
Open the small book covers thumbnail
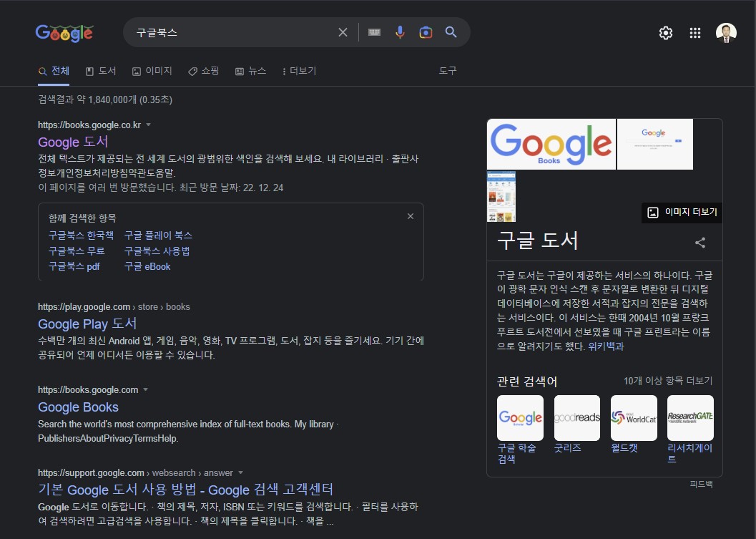point(501,196)
